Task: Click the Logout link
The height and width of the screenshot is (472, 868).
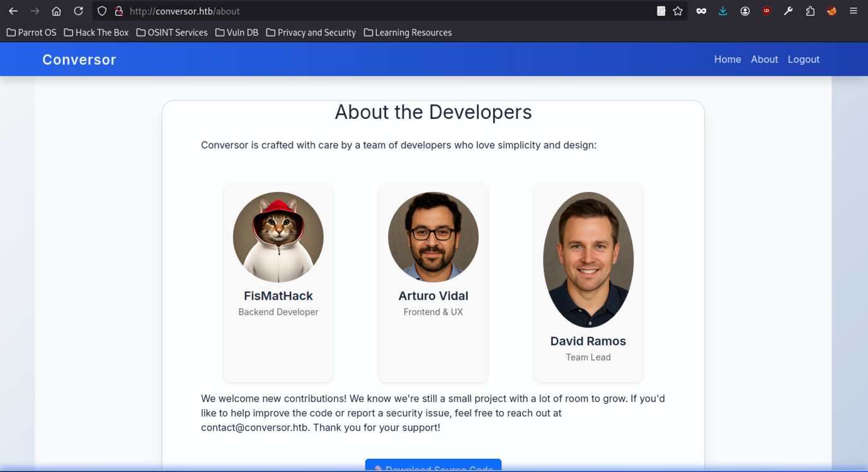Action: point(803,59)
